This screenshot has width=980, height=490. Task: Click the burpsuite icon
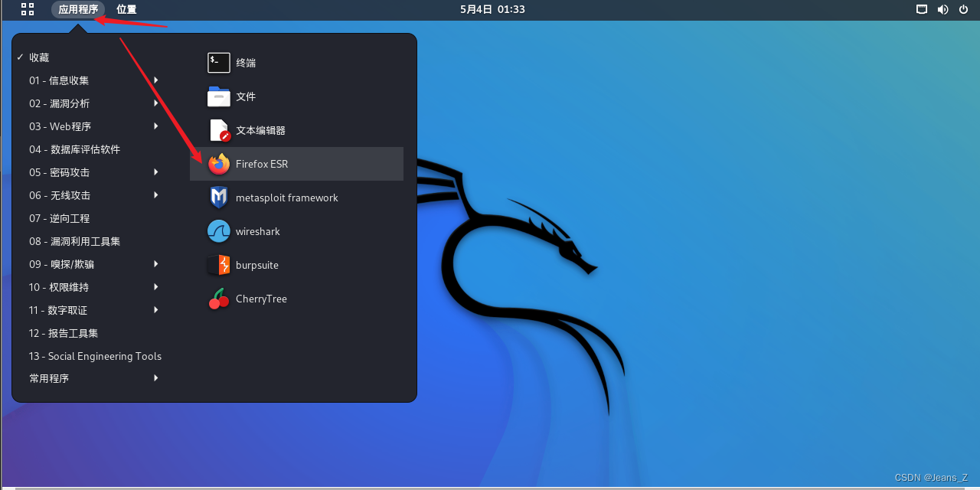tap(219, 265)
